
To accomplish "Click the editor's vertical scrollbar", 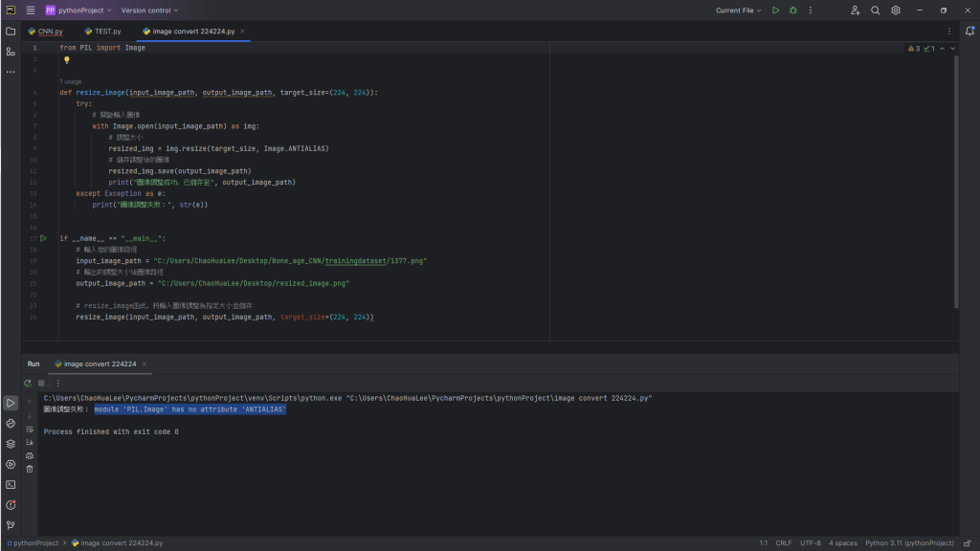I will (x=956, y=182).
